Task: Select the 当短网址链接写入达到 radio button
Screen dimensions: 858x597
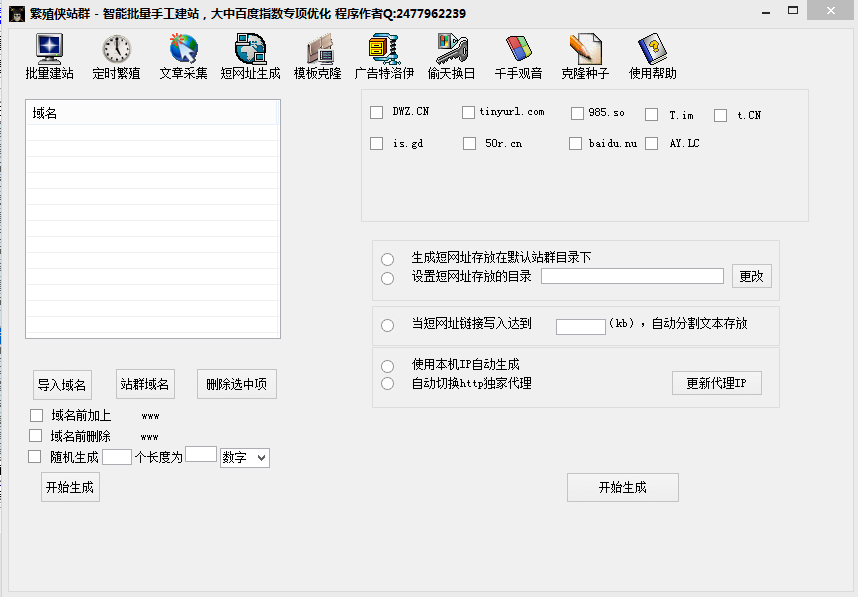Action: tap(387, 326)
